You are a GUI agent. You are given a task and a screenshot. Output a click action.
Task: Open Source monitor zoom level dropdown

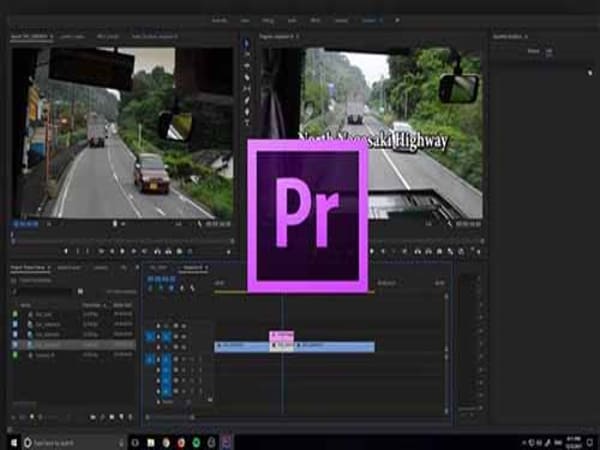(49, 224)
